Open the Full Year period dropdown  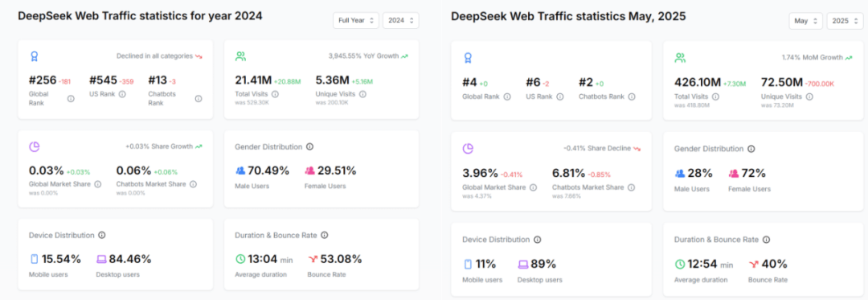click(x=355, y=20)
